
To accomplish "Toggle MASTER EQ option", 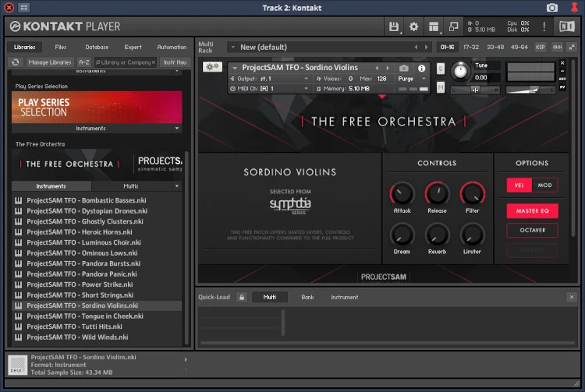I will [x=533, y=211].
